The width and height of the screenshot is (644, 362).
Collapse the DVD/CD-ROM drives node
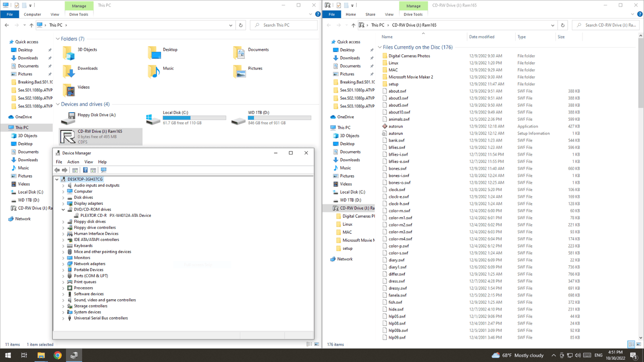tap(63, 210)
